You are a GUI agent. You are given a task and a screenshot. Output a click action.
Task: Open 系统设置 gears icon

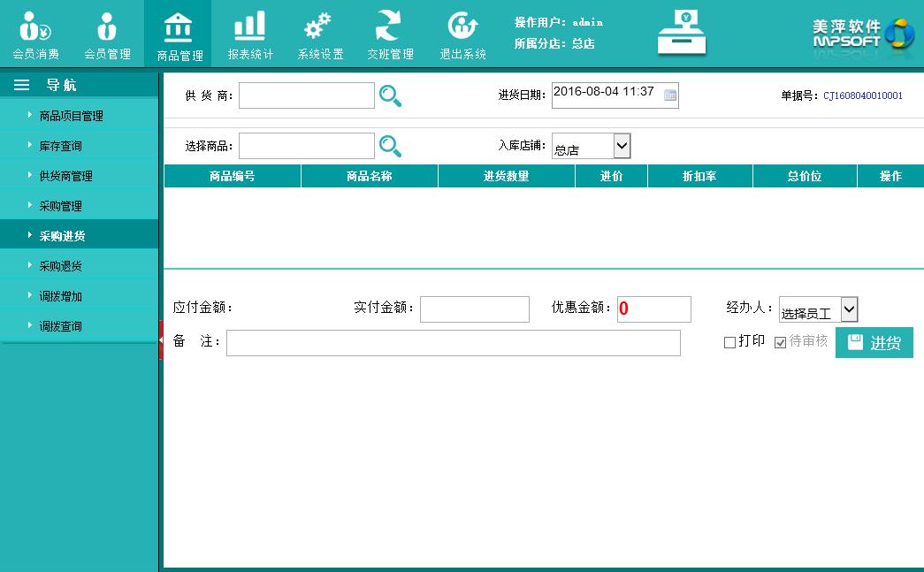(x=319, y=27)
